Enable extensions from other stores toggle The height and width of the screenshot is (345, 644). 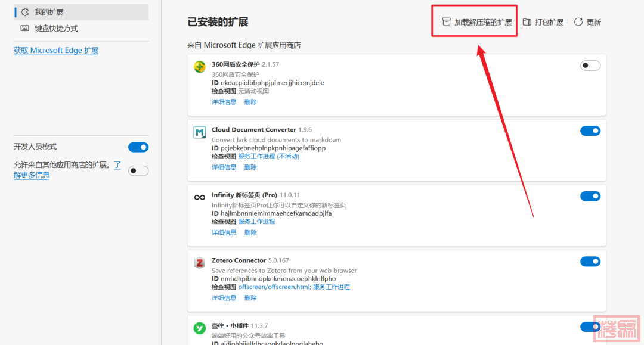138,170
